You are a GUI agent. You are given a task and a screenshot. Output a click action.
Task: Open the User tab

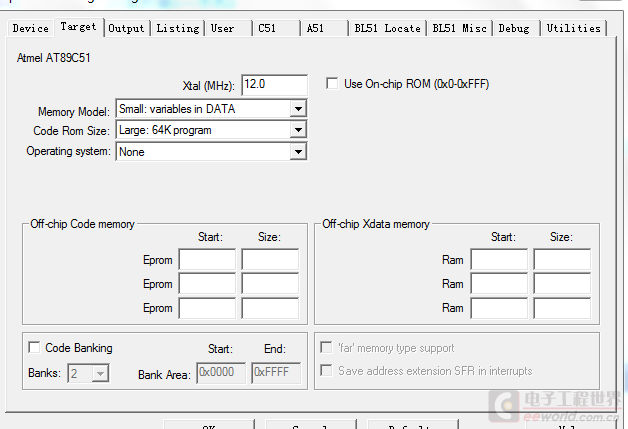tap(228, 28)
